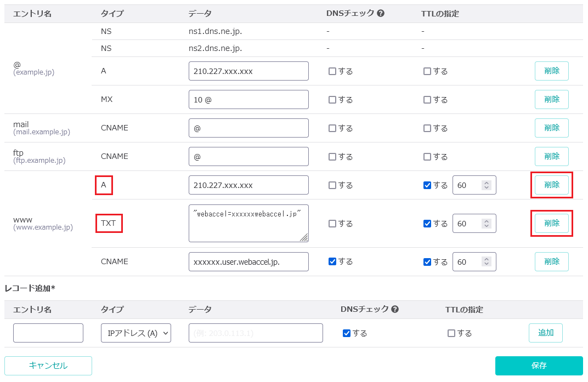Image resolution: width=588 pixels, height=382 pixels.
Task: Delete the www TXT record
Action: pyautogui.click(x=552, y=224)
